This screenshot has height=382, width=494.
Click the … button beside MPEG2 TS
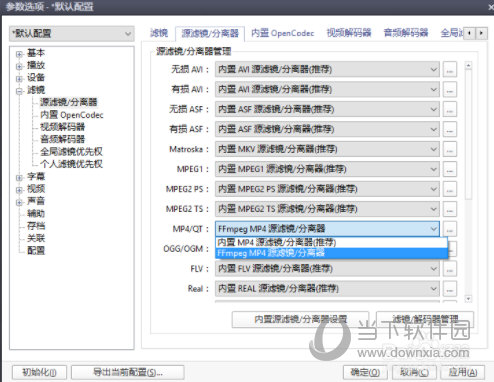pyautogui.click(x=450, y=209)
